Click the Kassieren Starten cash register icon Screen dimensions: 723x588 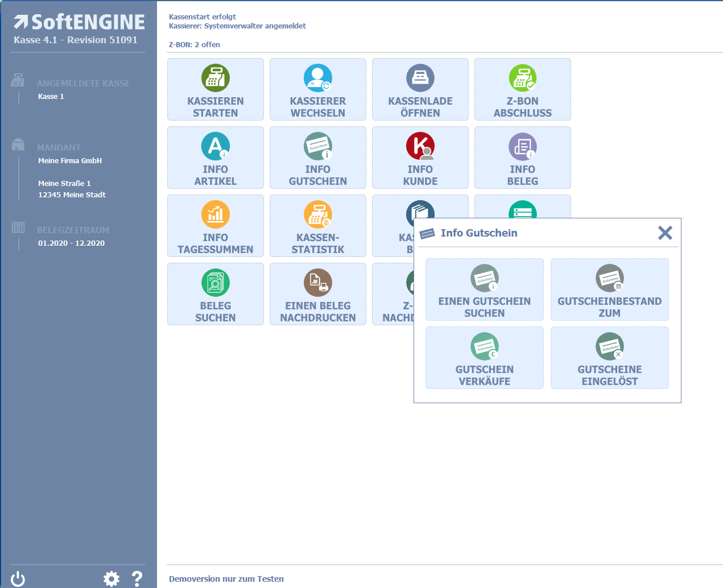tap(215, 78)
